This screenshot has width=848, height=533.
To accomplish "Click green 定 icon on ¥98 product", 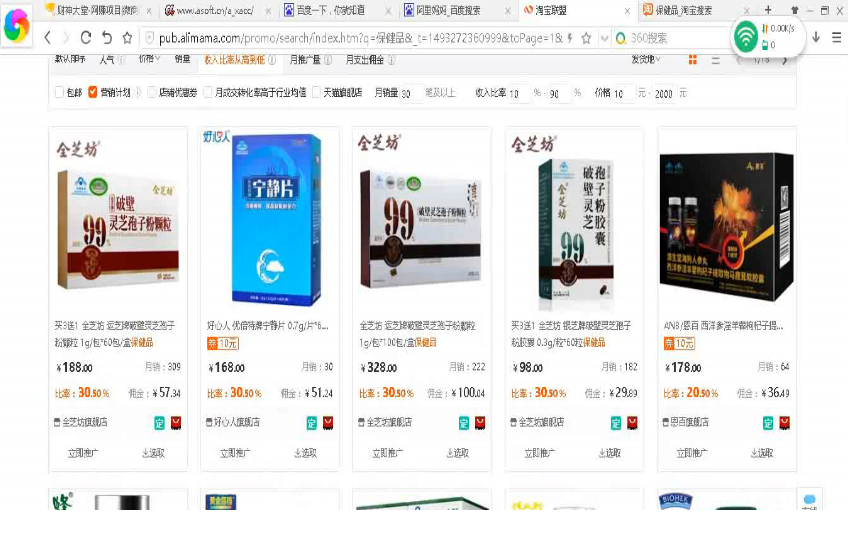I will coord(615,423).
